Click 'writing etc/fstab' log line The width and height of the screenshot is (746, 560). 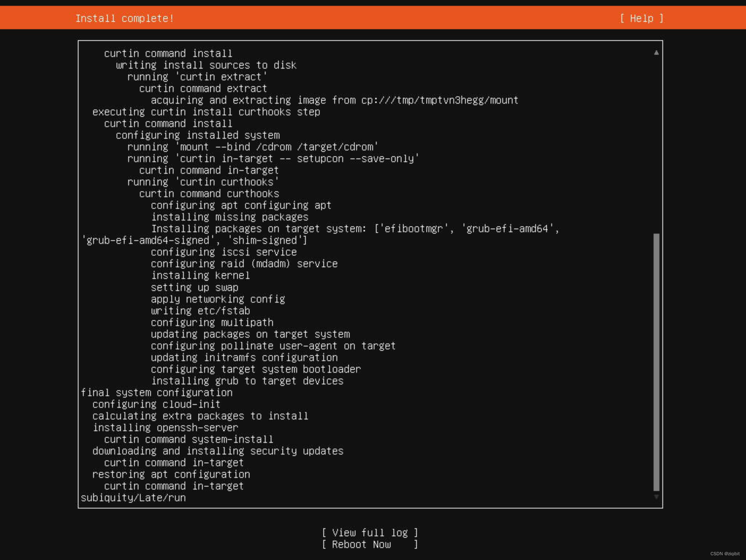coord(201,311)
